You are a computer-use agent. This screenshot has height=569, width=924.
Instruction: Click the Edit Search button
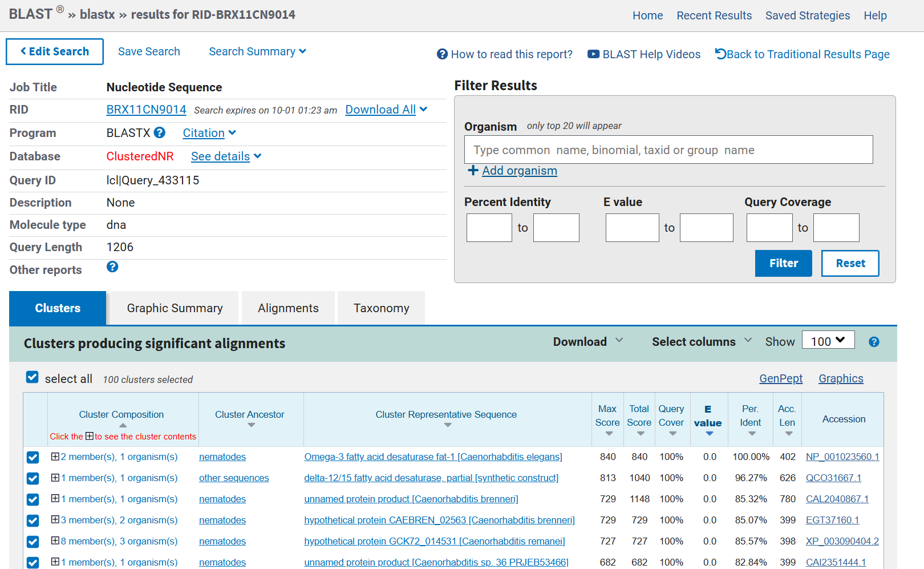click(55, 51)
